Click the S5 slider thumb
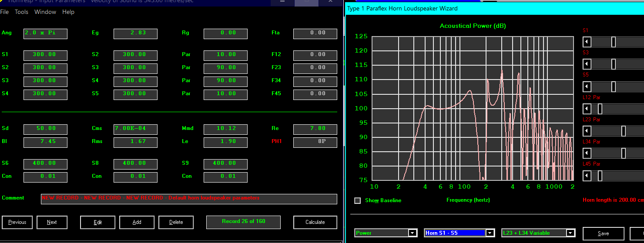 point(614,87)
